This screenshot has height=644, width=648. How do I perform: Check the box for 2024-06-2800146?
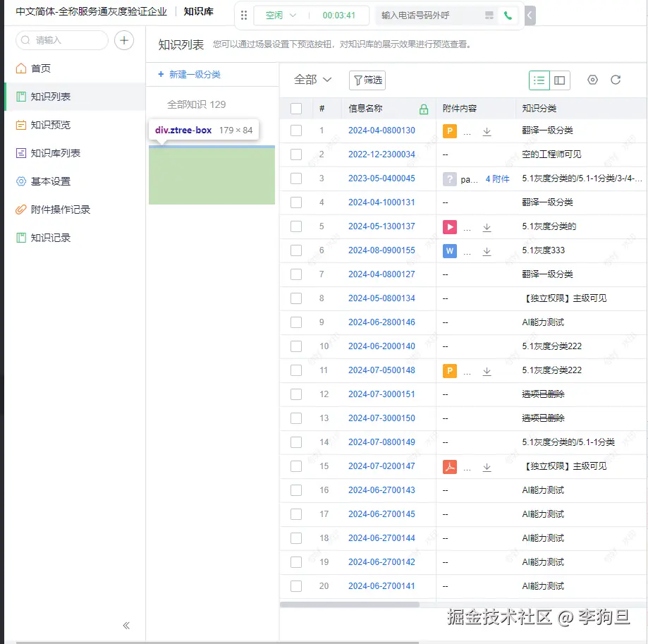[x=296, y=322]
